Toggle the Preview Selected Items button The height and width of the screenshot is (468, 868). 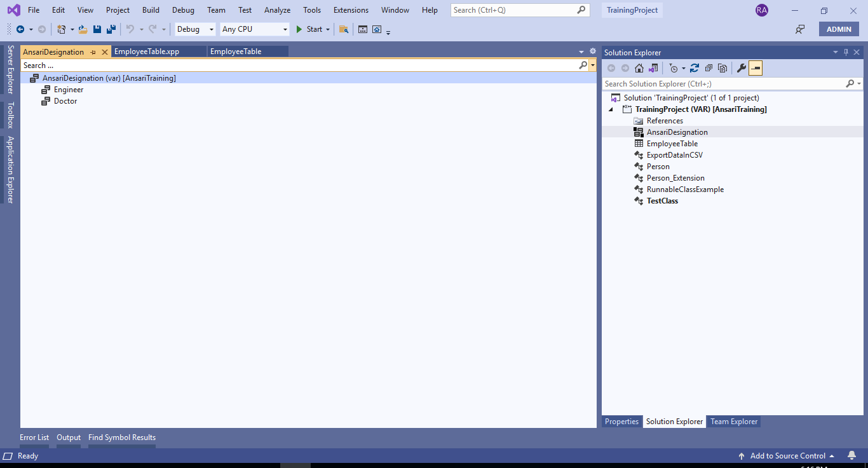pyautogui.click(x=756, y=68)
